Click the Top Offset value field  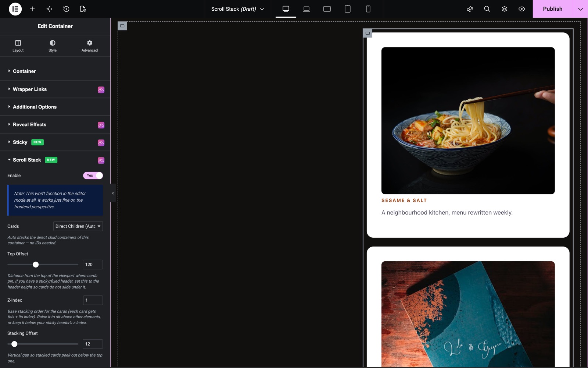point(93,265)
